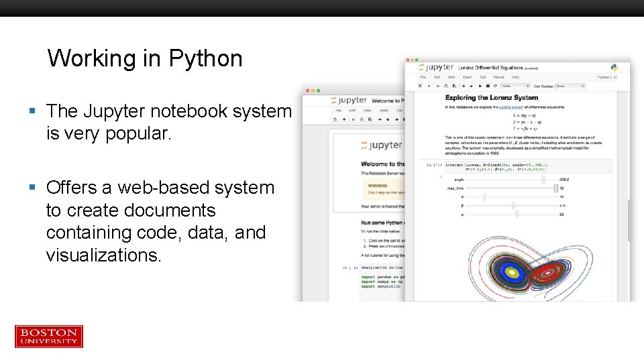The image size is (644, 362).
Task: Click the large Jupyter logo in Welcome notebook body
Action: point(382,145)
